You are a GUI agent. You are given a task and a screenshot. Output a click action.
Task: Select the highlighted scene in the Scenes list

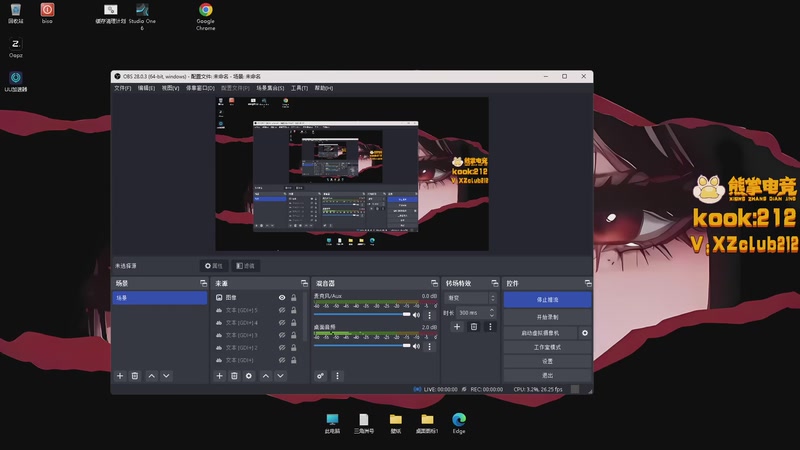tap(160, 298)
